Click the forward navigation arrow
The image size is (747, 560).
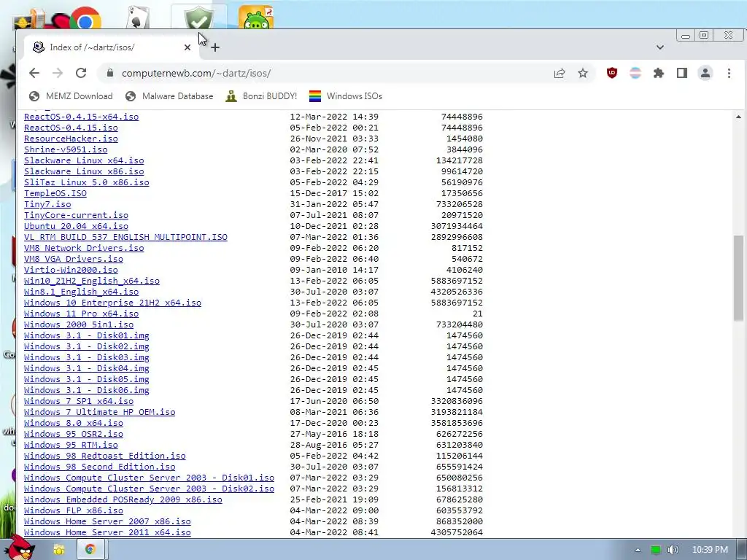pyautogui.click(x=58, y=73)
